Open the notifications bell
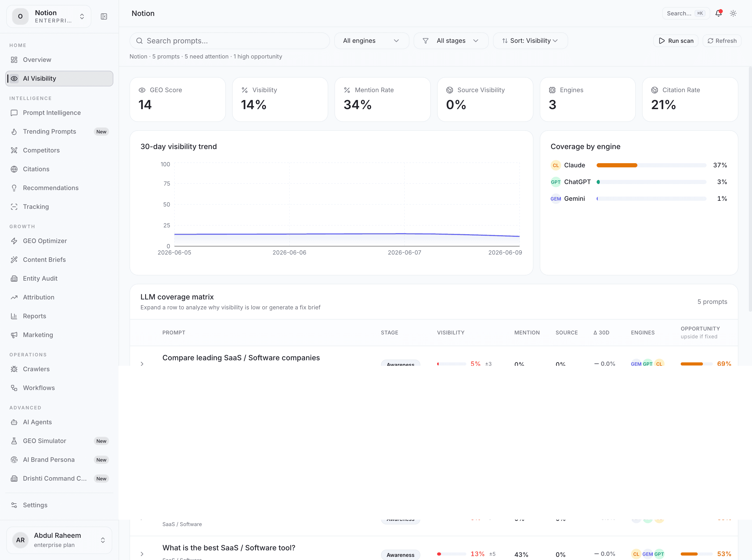 pos(718,13)
